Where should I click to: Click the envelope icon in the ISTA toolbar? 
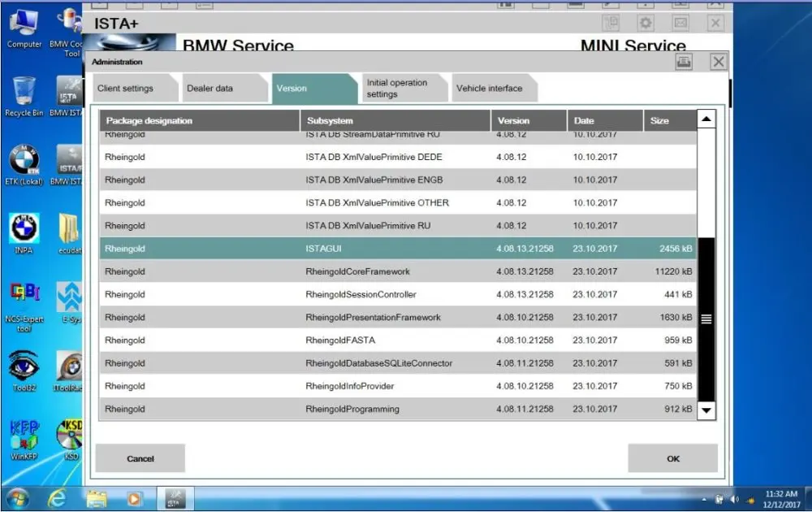(680, 23)
